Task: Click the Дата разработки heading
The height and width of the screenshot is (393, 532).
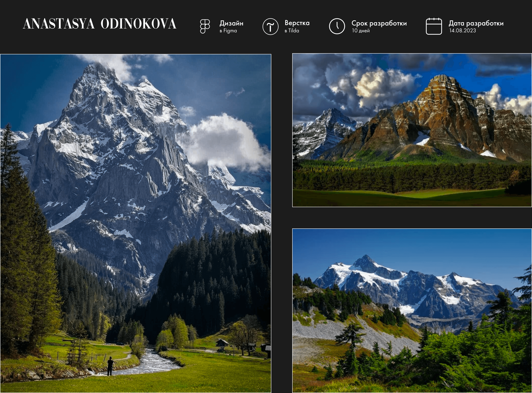Action: [x=476, y=23]
